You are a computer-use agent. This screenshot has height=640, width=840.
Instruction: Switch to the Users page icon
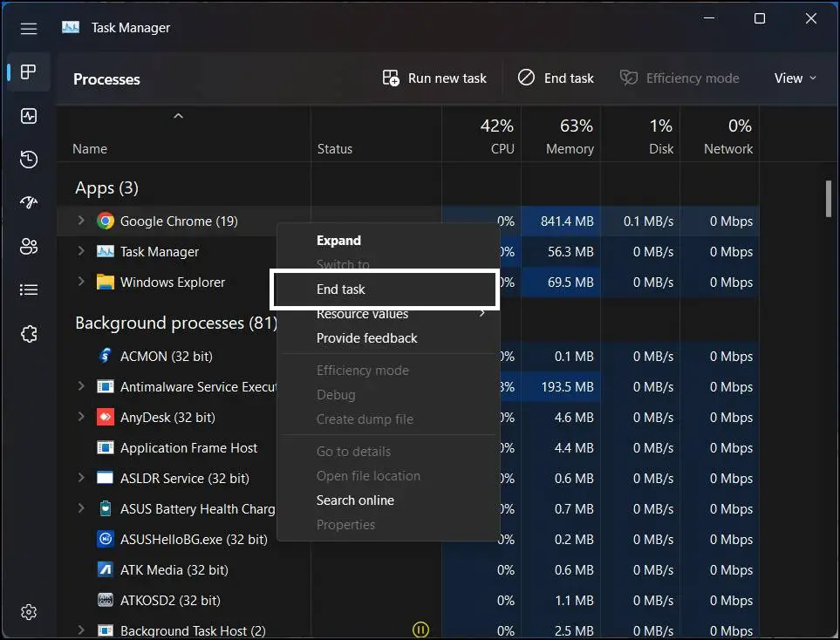pyautogui.click(x=29, y=247)
